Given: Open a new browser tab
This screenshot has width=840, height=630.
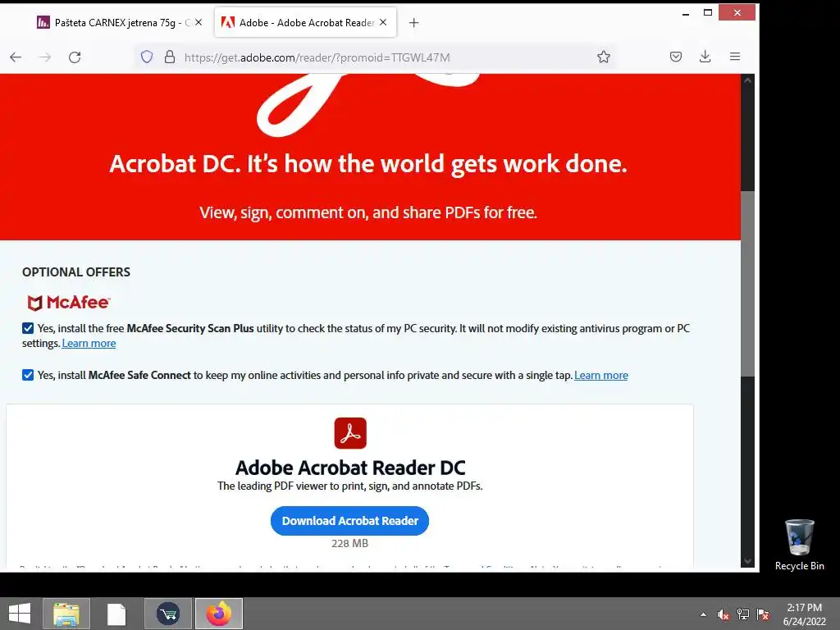Looking at the screenshot, I should [x=413, y=22].
